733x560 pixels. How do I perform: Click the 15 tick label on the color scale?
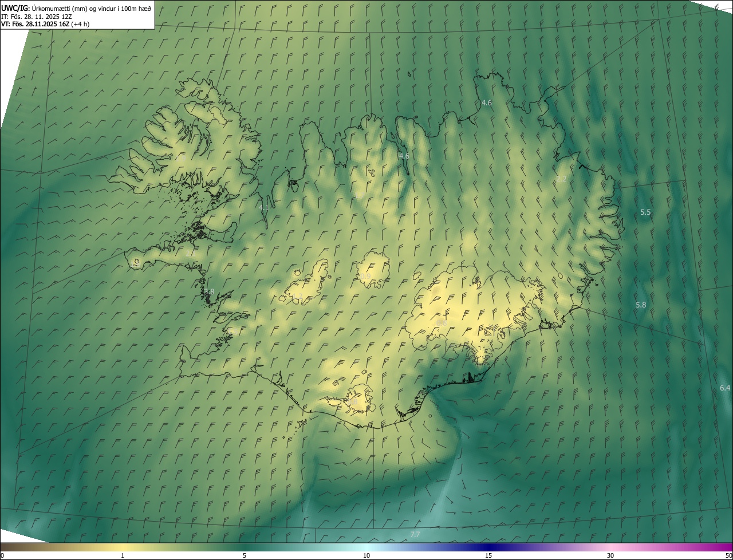pos(488,555)
